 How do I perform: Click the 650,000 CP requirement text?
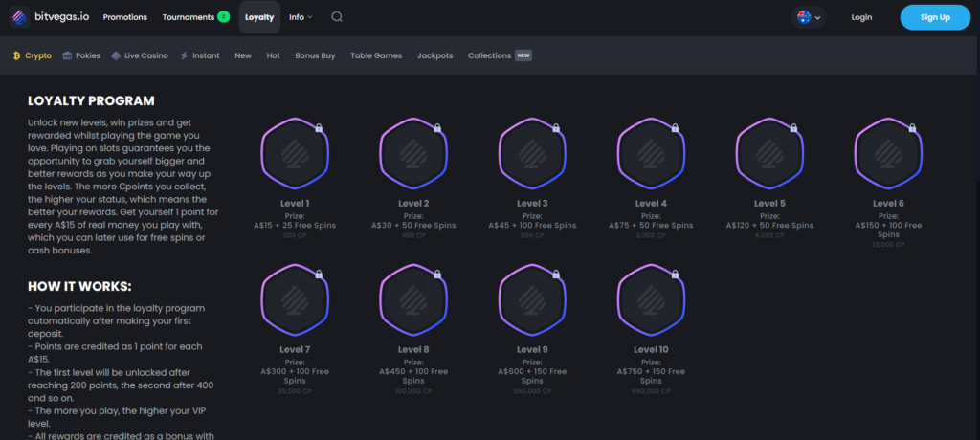[x=651, y=391]
